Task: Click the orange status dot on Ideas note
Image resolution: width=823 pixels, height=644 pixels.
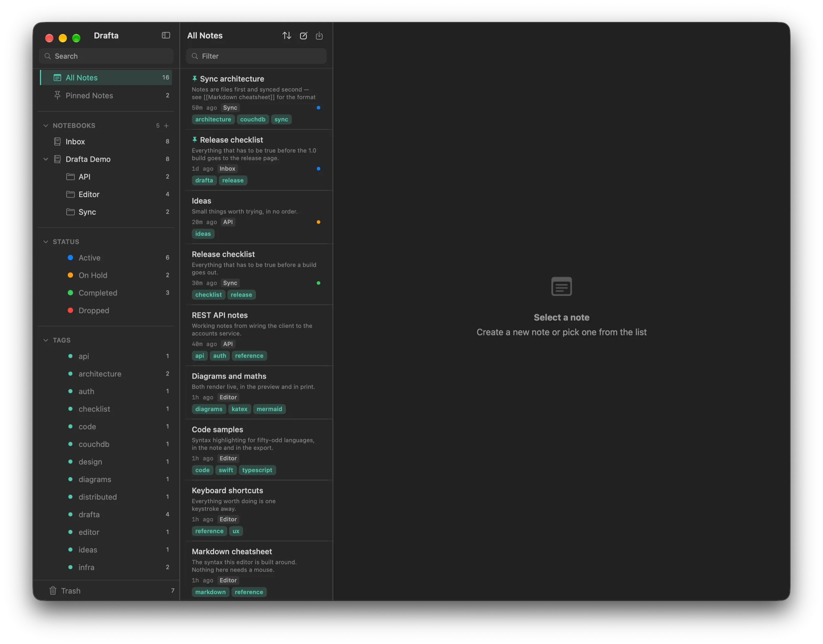Action: [x=319, y=222]
